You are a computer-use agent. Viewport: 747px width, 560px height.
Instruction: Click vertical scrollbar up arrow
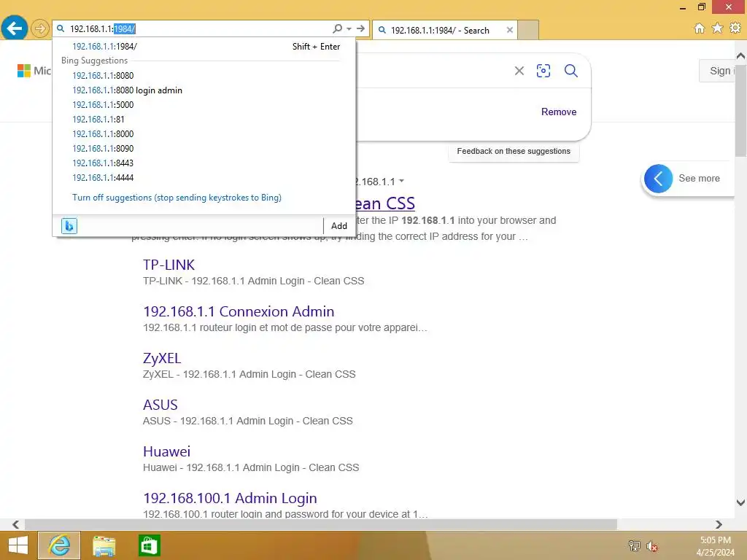(x=741, y=55)
